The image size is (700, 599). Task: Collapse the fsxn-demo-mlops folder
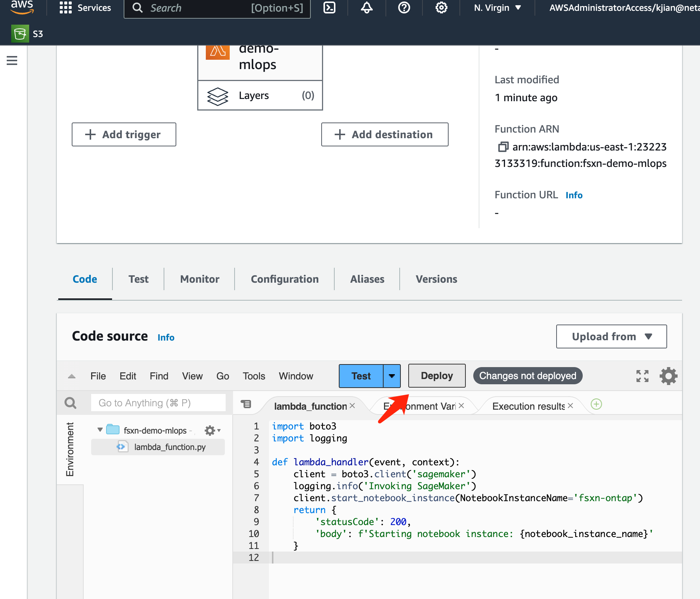[100, 430]
